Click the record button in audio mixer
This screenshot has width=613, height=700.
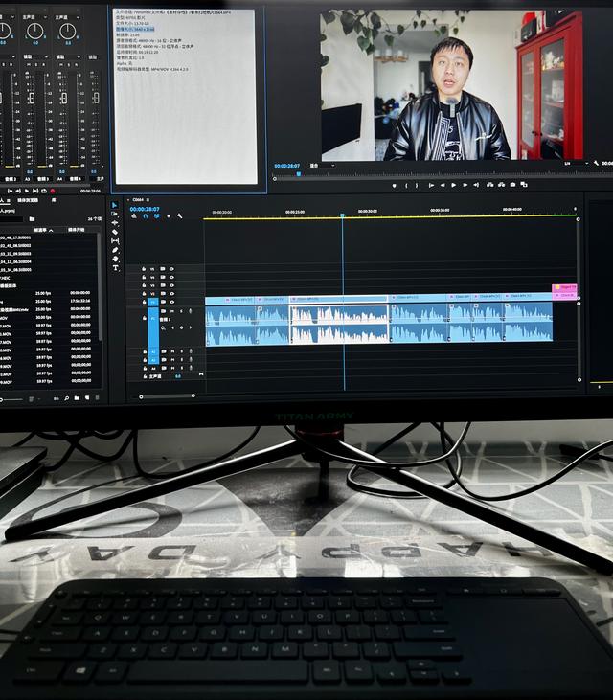(x=53, y=192)
